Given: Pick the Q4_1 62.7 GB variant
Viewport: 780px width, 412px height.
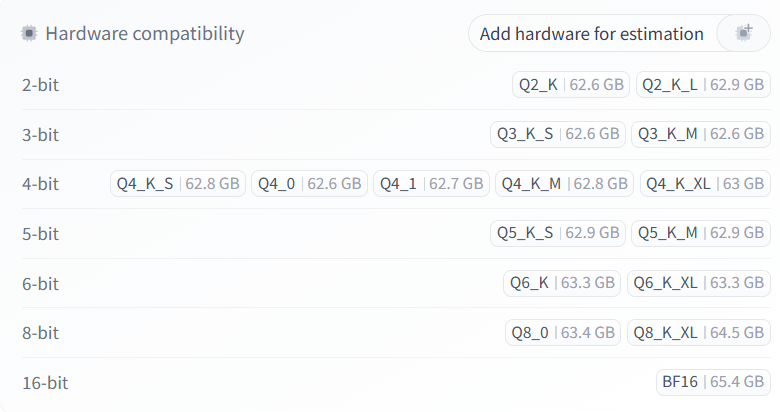Looking at the screenshot, I should [432, 184].
